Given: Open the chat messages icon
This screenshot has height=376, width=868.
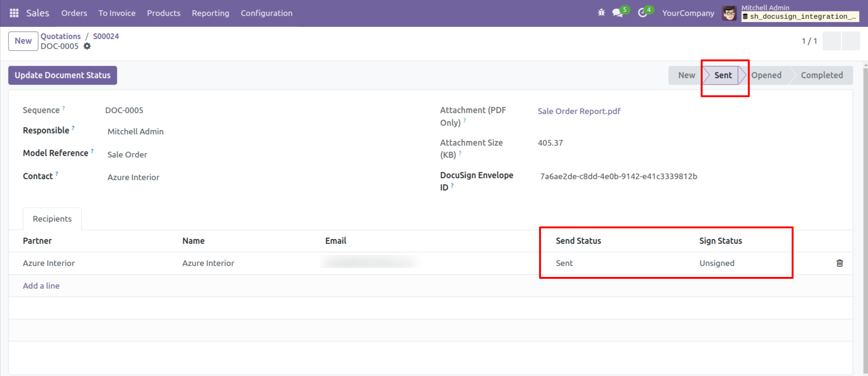Looking at the screenshot, I should click(617, 13).
